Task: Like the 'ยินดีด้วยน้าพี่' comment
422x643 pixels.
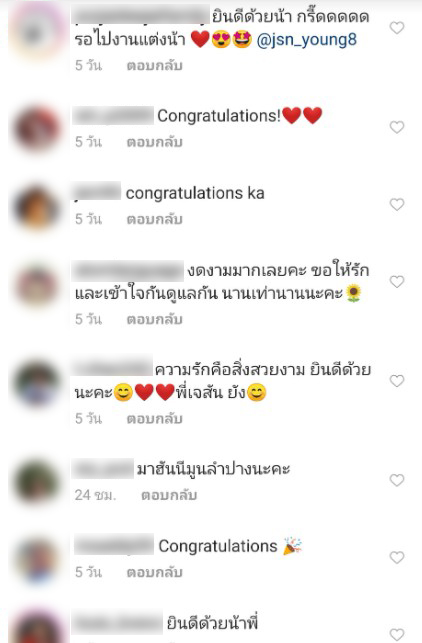Action: pyautogui.click(x=397, y=634)
